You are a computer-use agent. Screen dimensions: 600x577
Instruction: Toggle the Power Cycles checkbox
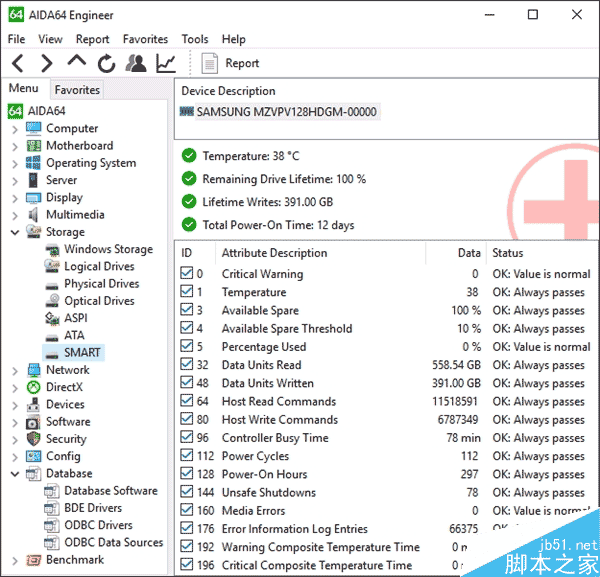point(187,455)
